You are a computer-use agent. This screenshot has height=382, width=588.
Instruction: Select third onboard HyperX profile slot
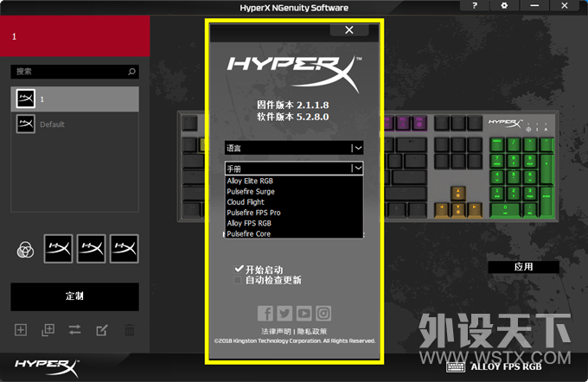125,249
